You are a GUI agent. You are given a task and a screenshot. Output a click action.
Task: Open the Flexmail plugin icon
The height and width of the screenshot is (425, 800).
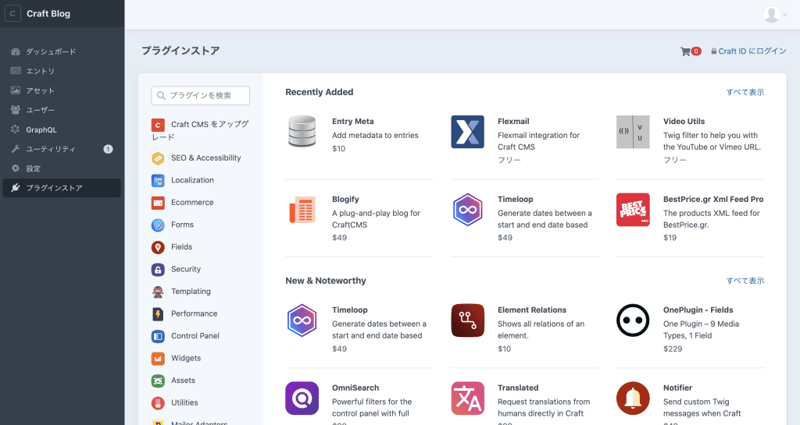coord(468,132)
